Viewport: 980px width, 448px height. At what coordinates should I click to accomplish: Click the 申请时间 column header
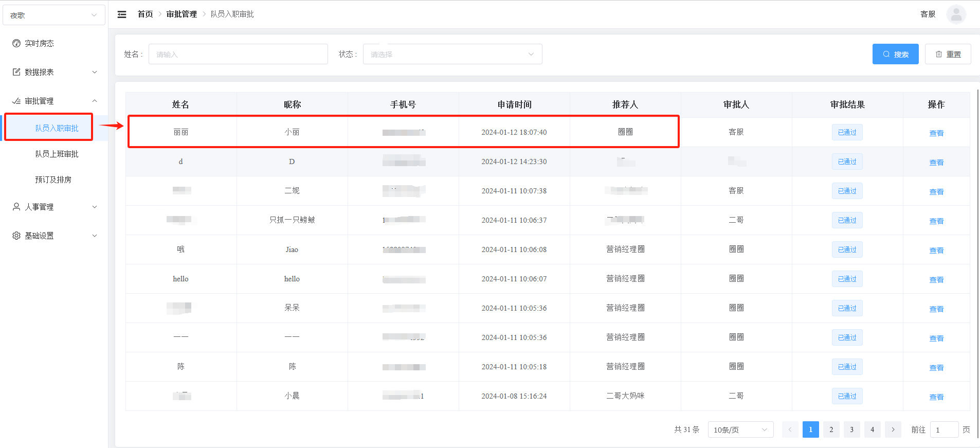pyautogui.click(x=514, y=104)
